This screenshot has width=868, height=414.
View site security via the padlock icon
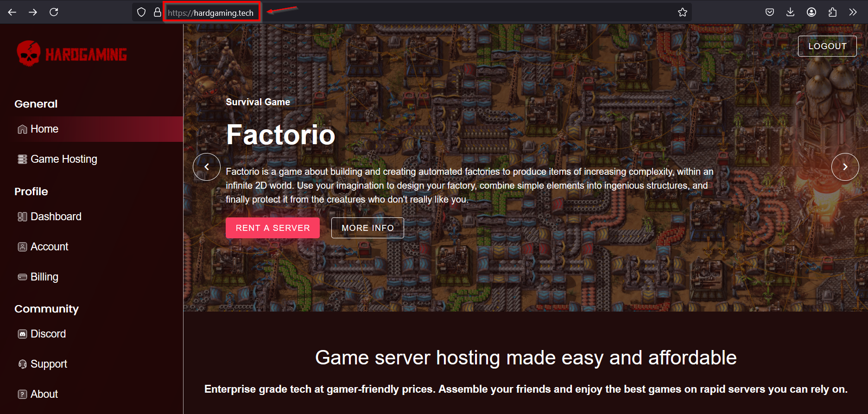pyautogui.click(x=158, y=12)
